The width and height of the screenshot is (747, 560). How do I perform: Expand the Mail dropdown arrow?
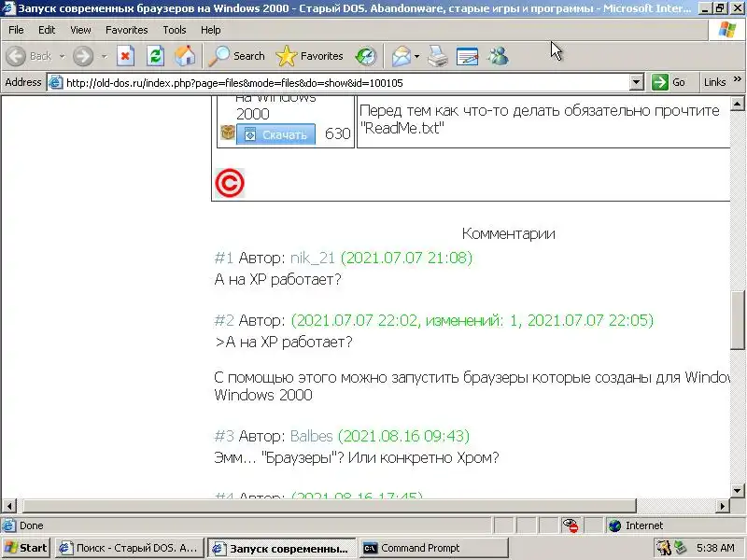click(x=416, y=56)
